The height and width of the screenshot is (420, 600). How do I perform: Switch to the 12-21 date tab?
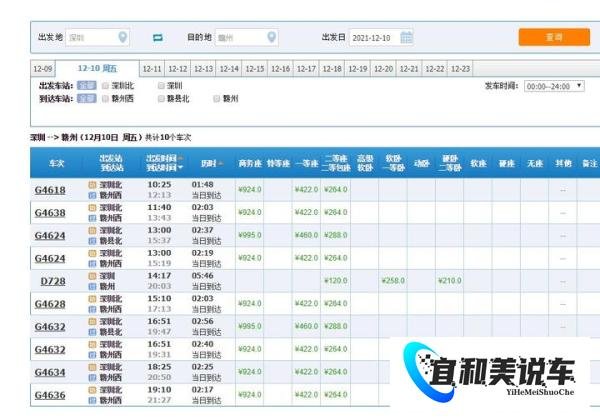pos(409,69)
